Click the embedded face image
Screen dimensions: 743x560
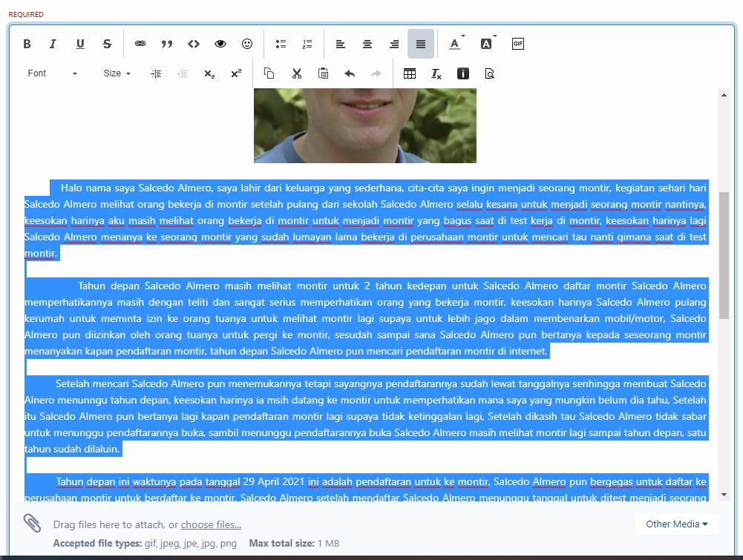click(x=365, y=125)
